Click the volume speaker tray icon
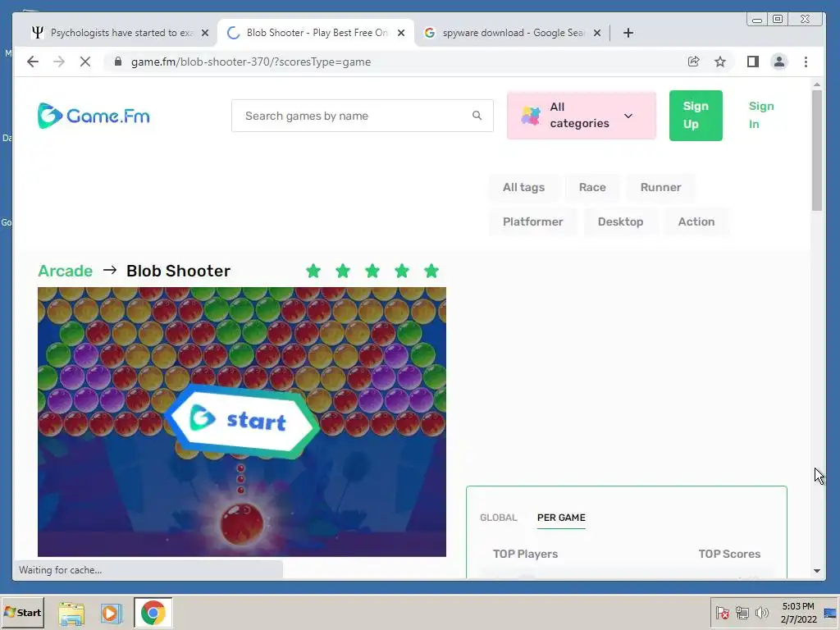The height and width of the screenshot is (630, 840). coord(761,612)
